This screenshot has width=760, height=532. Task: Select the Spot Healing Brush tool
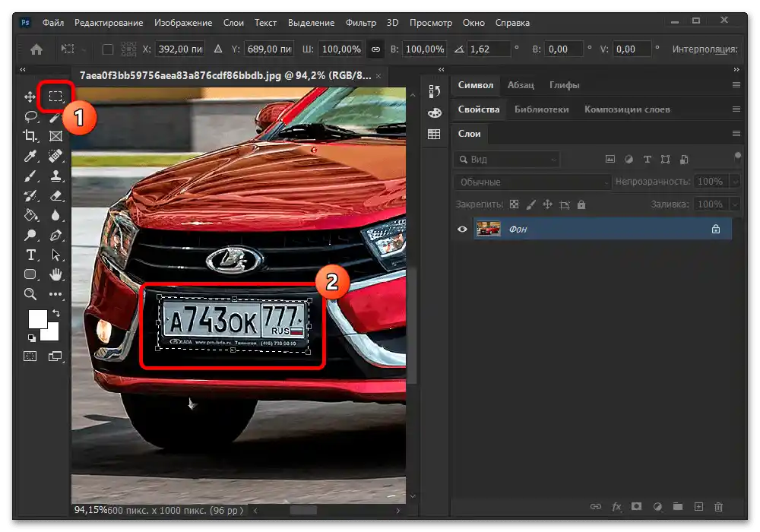click(55, 156)
